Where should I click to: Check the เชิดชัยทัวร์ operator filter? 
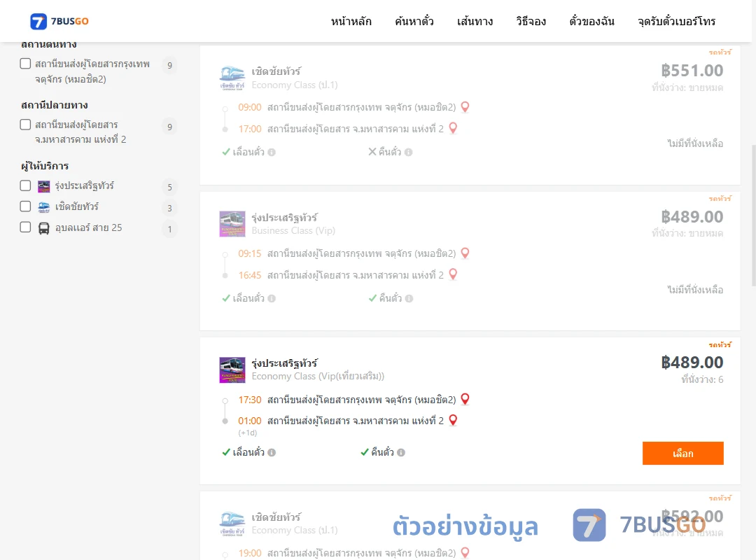[x=26, y=206]
